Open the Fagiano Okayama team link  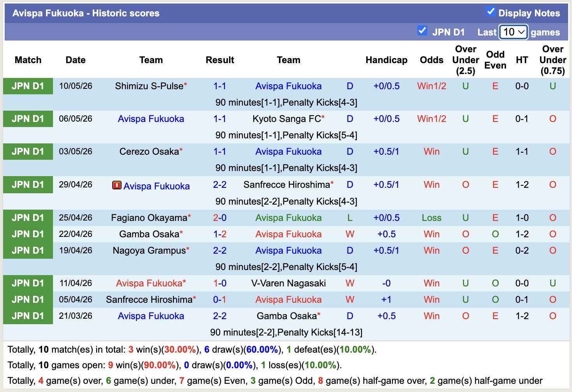[149, 218]
